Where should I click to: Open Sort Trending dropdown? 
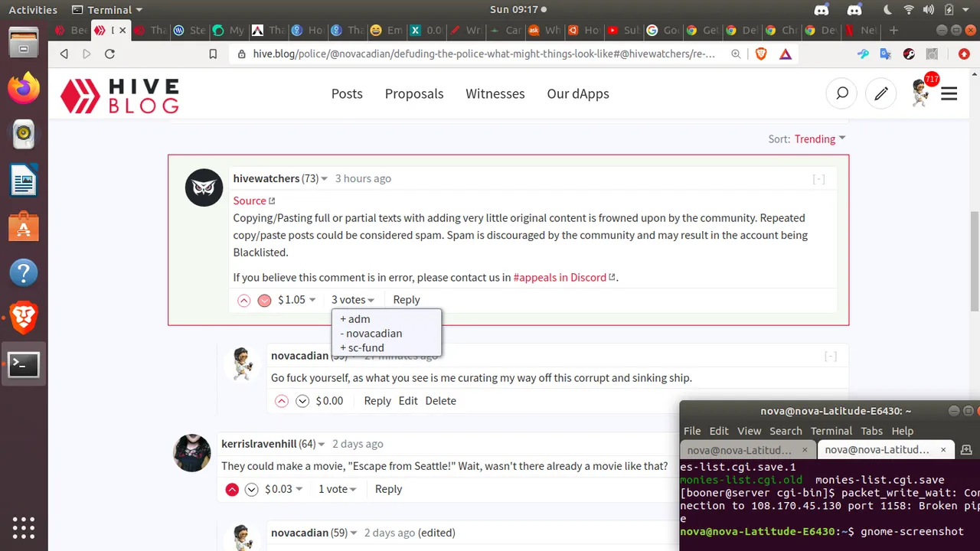820,139
